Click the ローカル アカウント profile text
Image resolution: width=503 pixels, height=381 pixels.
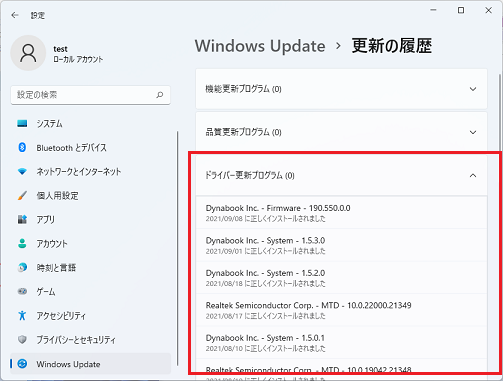coord(78,59)
